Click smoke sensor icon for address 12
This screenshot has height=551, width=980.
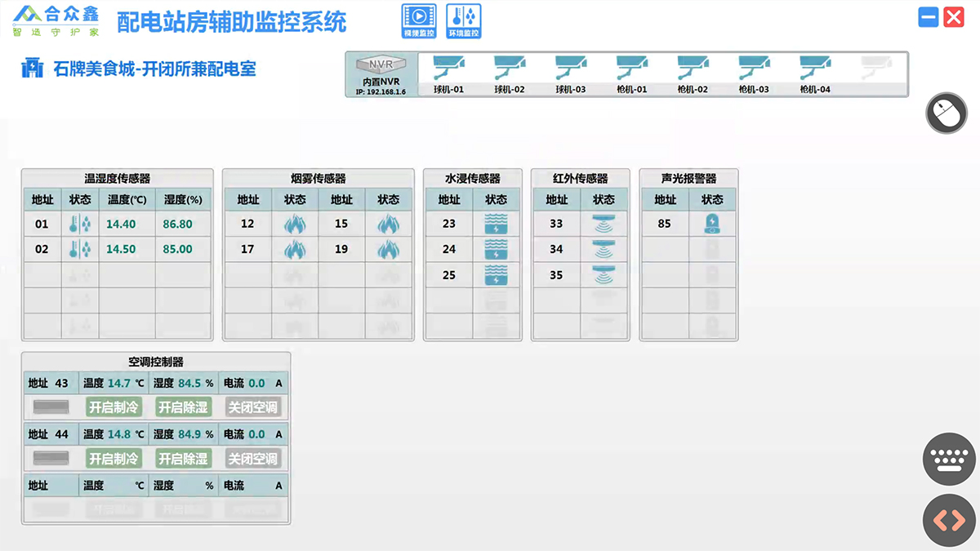(x=294, y=224)
